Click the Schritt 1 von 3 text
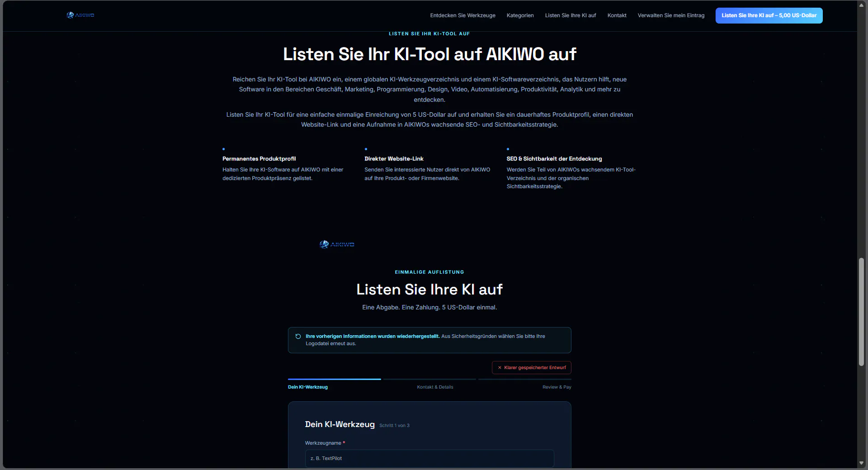This screenshot has width=868, height=470. pos(394,425)
